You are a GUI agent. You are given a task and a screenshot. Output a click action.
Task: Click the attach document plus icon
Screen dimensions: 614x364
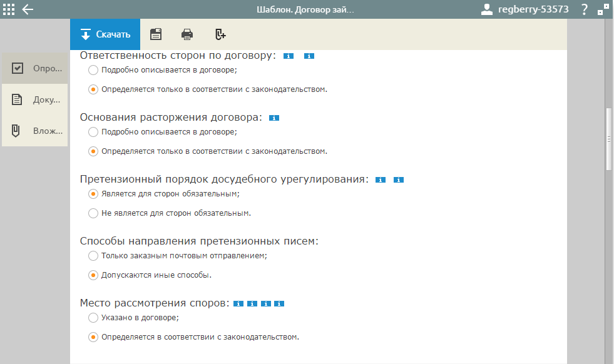(x=220, y=34)
